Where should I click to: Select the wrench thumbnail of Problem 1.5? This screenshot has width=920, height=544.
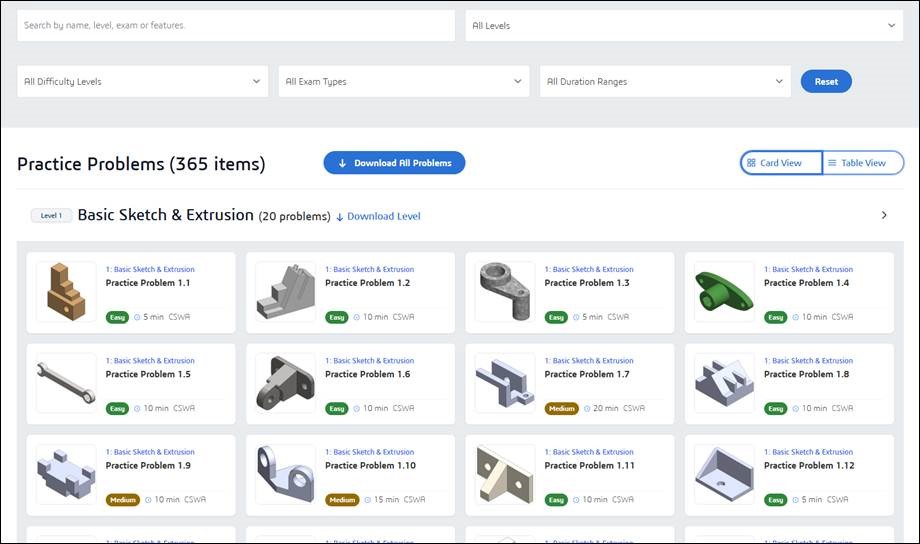point(66,383)
